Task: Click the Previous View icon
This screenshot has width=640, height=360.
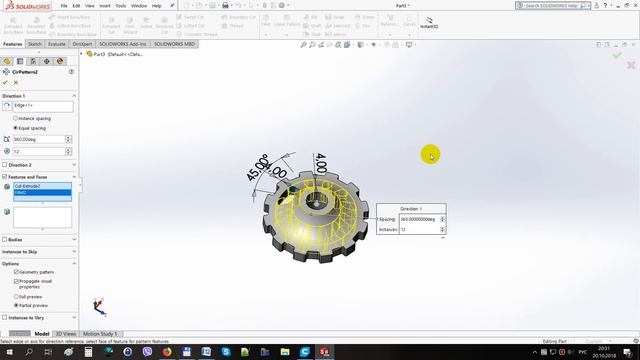Action: tap(321, 45)
